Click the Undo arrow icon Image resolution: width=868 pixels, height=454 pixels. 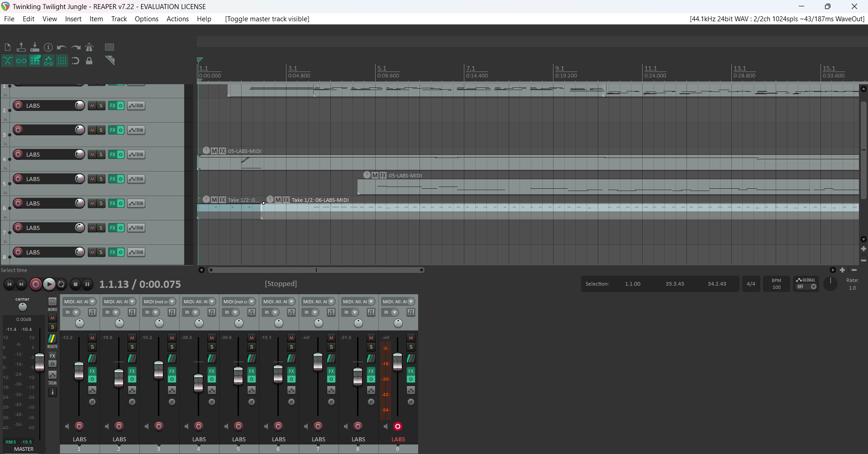tap(62, 47)
